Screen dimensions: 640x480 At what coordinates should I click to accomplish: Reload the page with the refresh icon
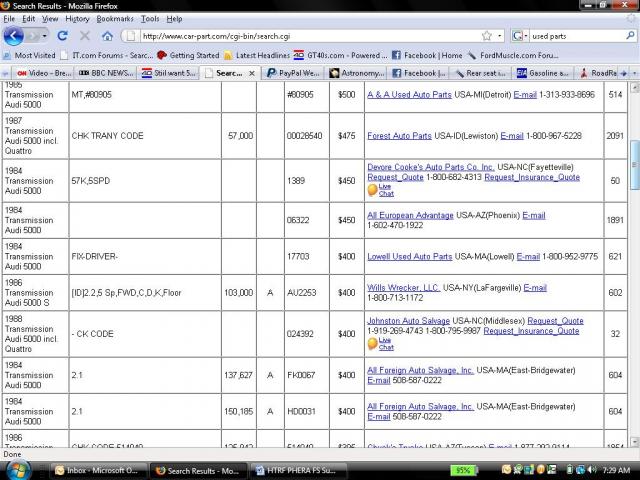point(62,36)
